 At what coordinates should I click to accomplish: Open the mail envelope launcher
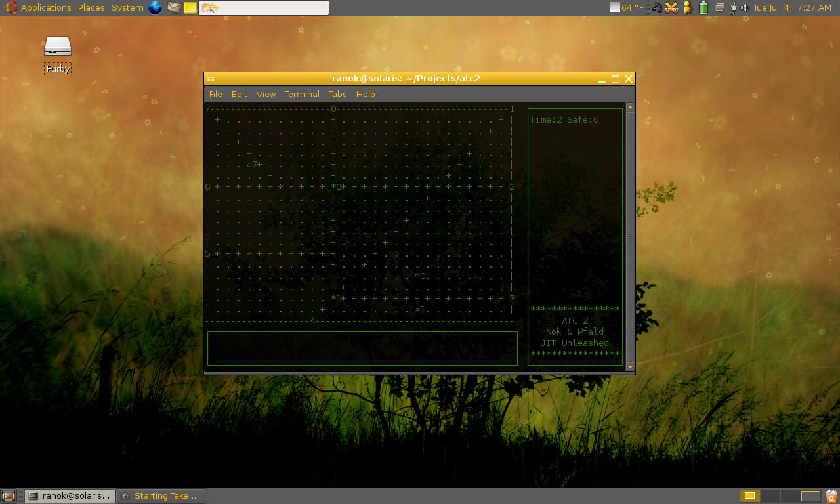coord(174,8)
